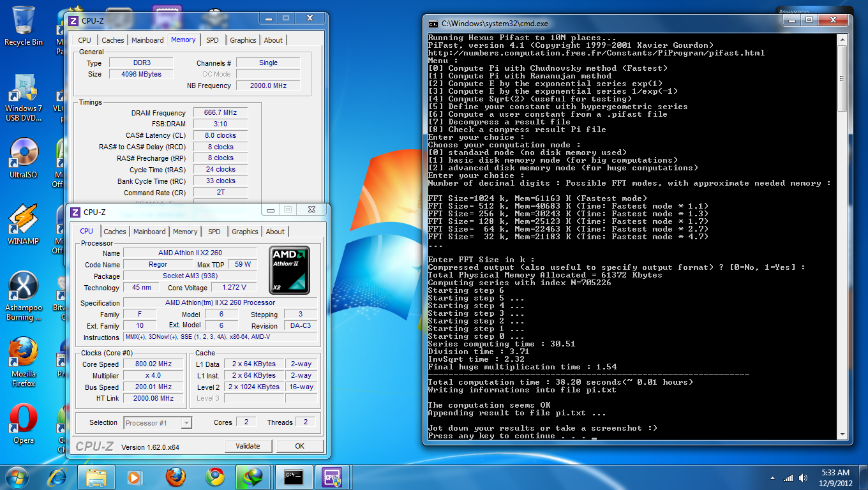868x490 pixels.
Task: Click the Core Speed value 800.02 MHz
Action: 154,364
